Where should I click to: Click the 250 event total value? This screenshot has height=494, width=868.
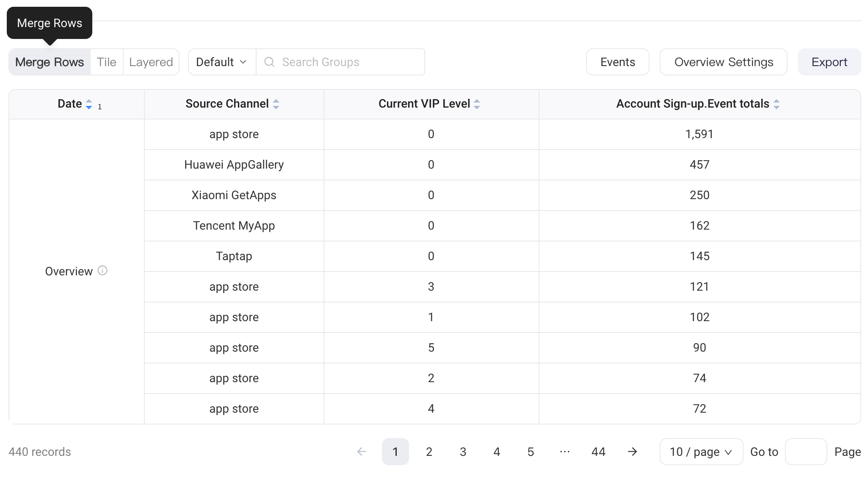pyautogui.click(x=699, y=195)
